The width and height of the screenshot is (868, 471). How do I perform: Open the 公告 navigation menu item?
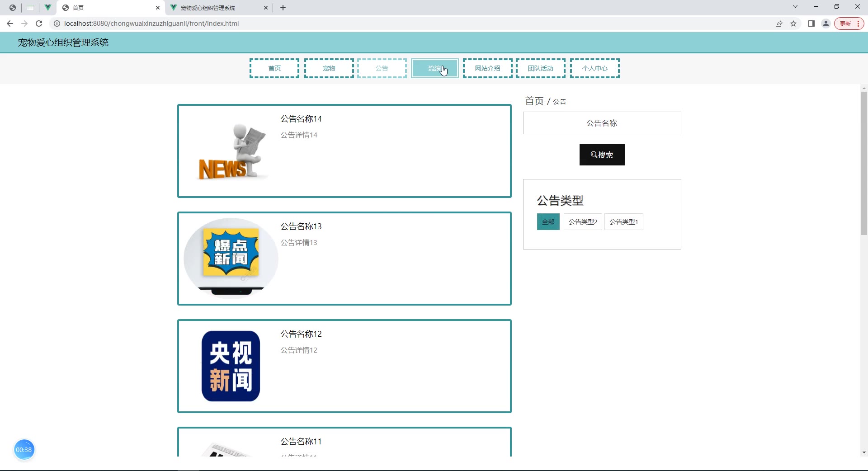click(382, 68)
